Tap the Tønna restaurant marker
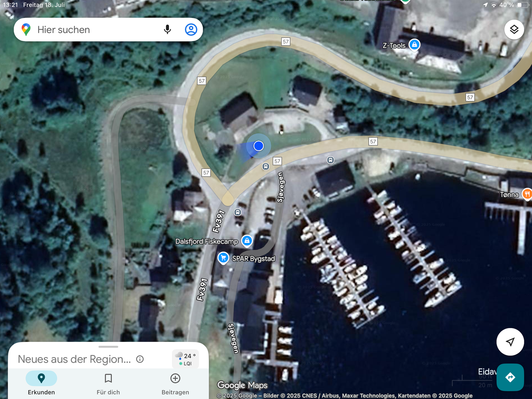Screen dimensions: 532x399 tap(527, 194)
